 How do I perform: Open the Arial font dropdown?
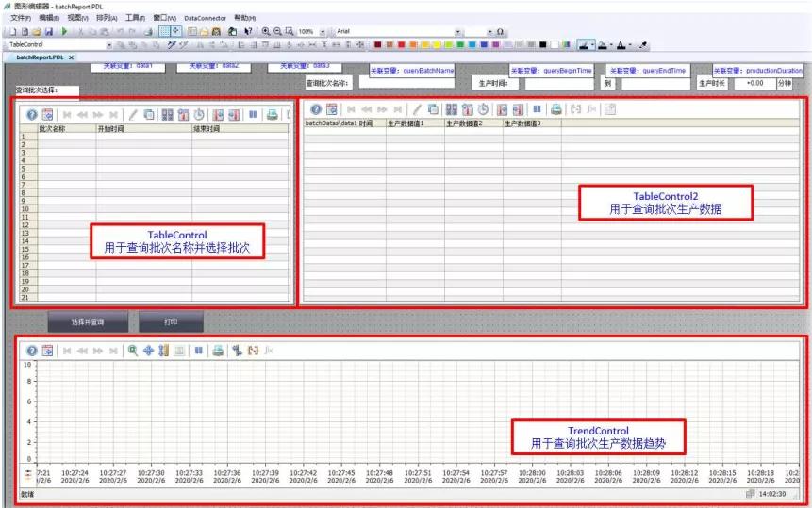point(457,32)
